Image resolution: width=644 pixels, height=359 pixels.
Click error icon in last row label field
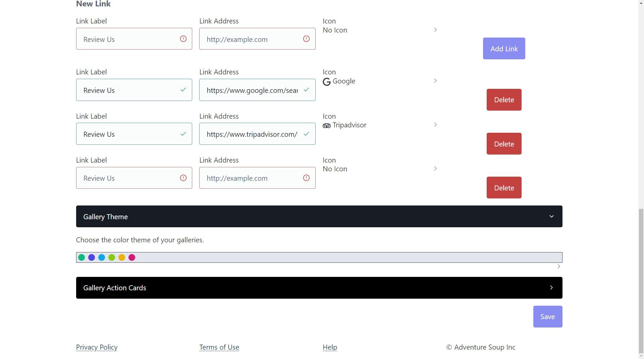point(183,178)
